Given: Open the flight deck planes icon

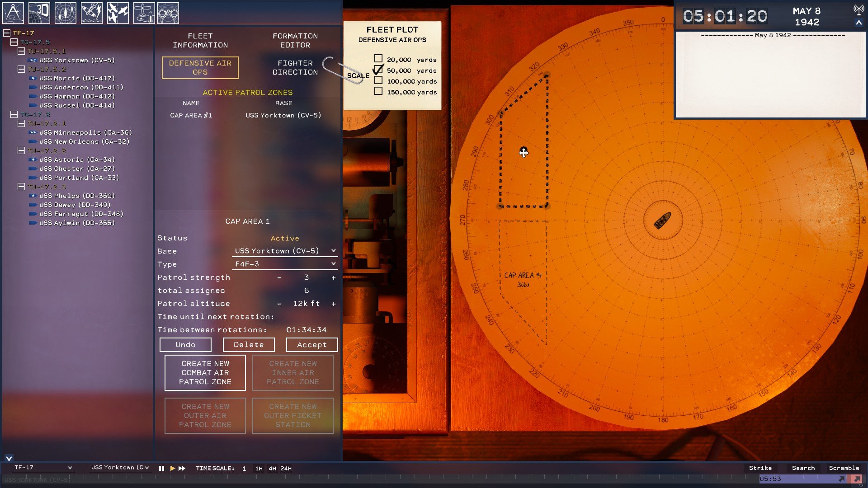Looking at the screenshot, I should [x=144, y=13].
